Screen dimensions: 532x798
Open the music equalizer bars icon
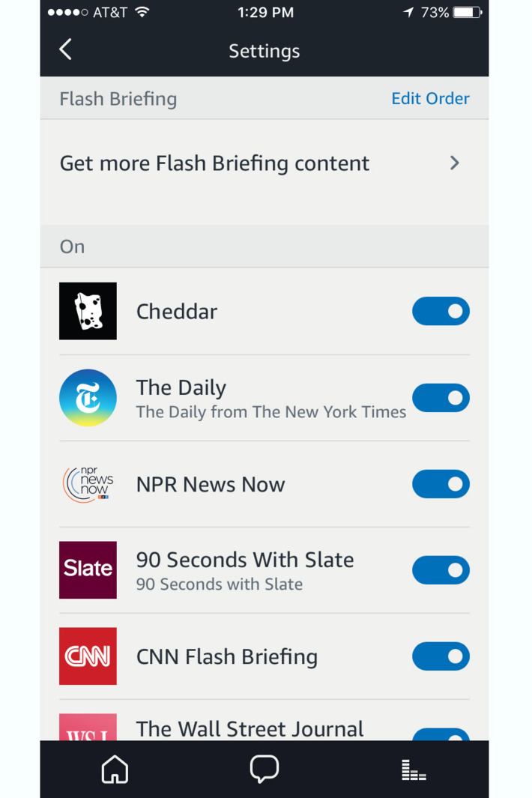pyautogui.click(x=414, y=770)
